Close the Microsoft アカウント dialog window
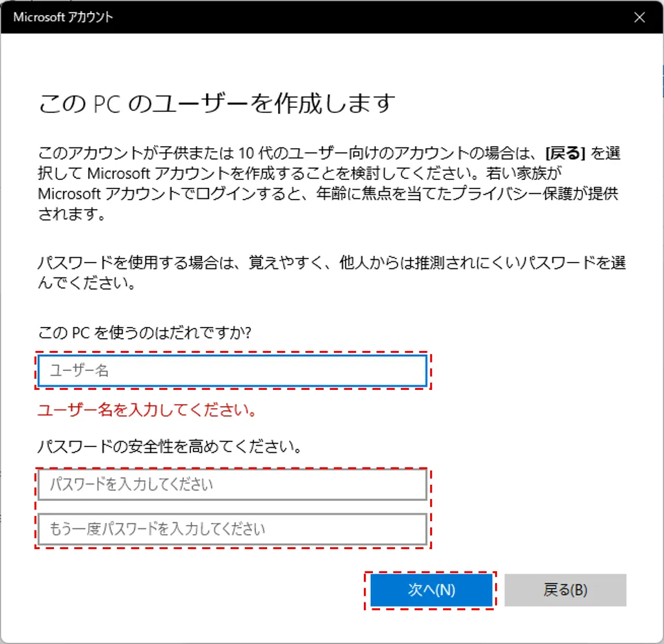664x644 pixels. [639, 17]
